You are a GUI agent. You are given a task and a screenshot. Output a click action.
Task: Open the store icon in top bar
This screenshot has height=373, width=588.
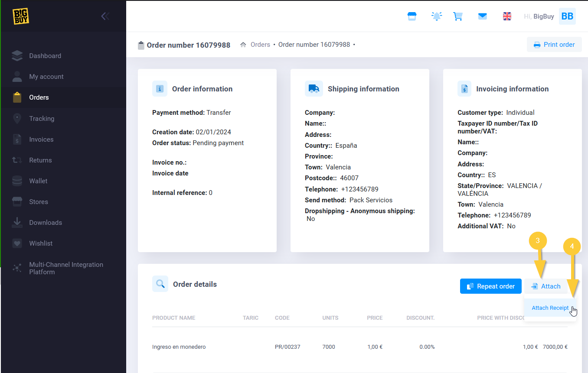(412, 16)
